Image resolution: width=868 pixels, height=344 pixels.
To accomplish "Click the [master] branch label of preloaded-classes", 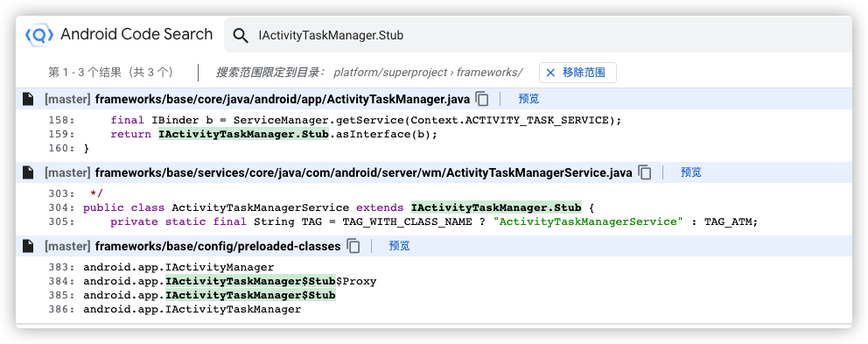I will pyautogui.click(x=67, y=246).
